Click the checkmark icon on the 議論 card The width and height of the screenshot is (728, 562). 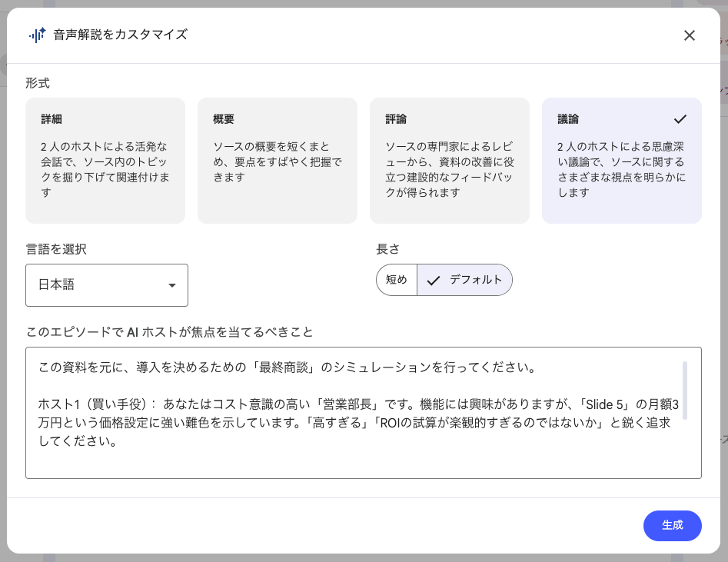[680, 119]
